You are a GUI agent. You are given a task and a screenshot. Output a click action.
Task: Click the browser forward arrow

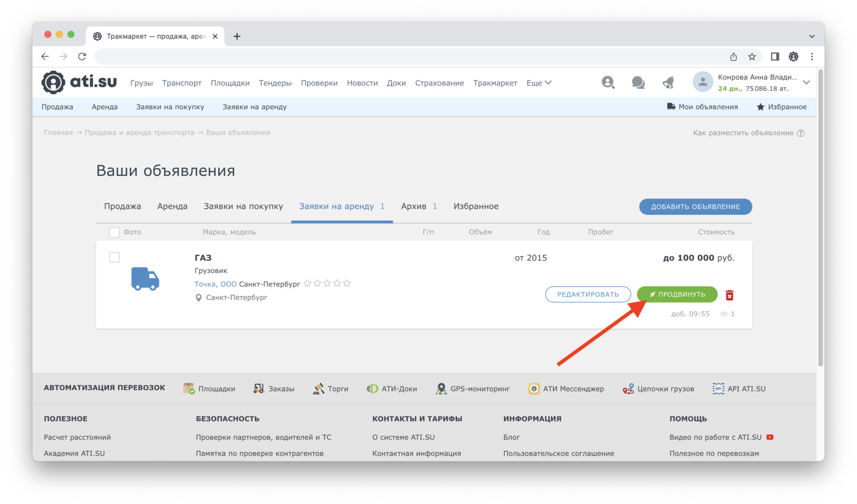(63, 57)
